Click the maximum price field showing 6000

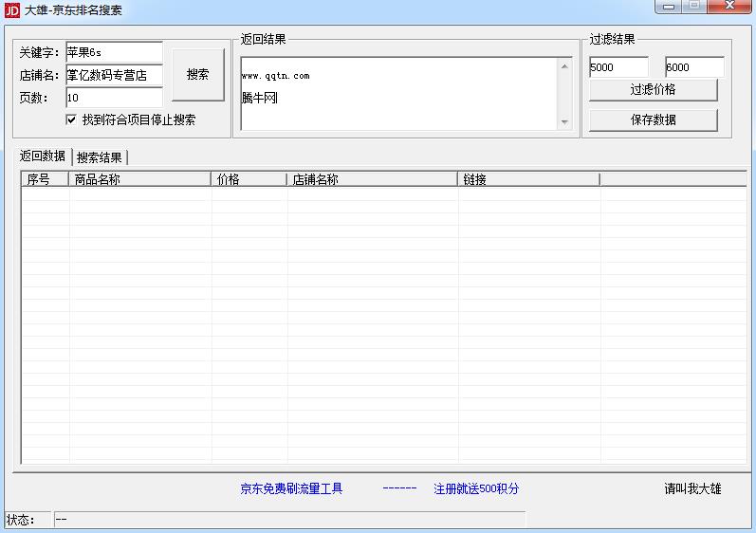click(694, 67)
